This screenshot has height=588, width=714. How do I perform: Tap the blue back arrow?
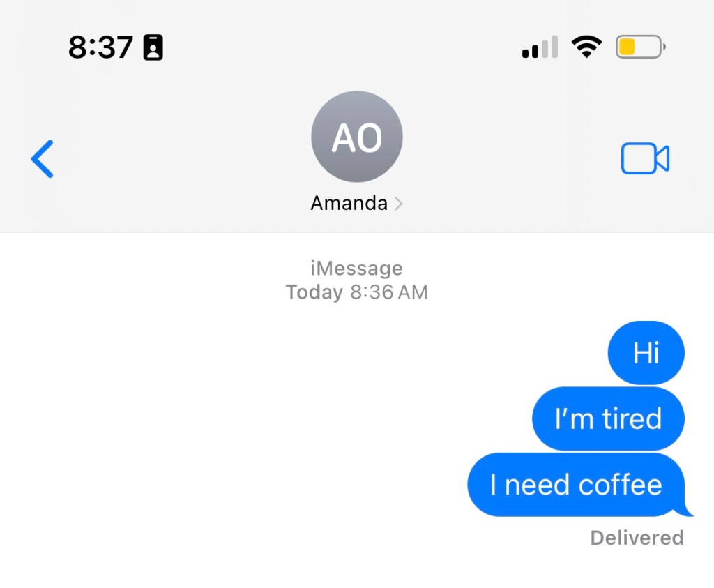(42, 158)
